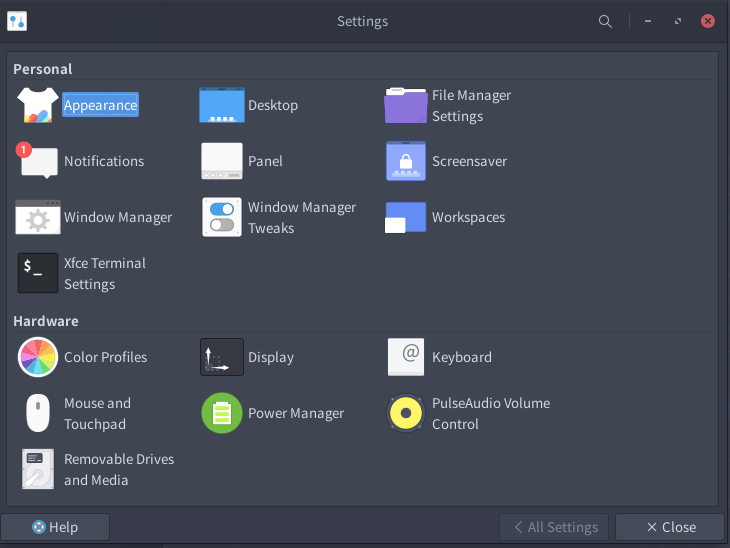Click the Panel label
The height and width of the screenshot is (548, 730).
pos(265,161)
